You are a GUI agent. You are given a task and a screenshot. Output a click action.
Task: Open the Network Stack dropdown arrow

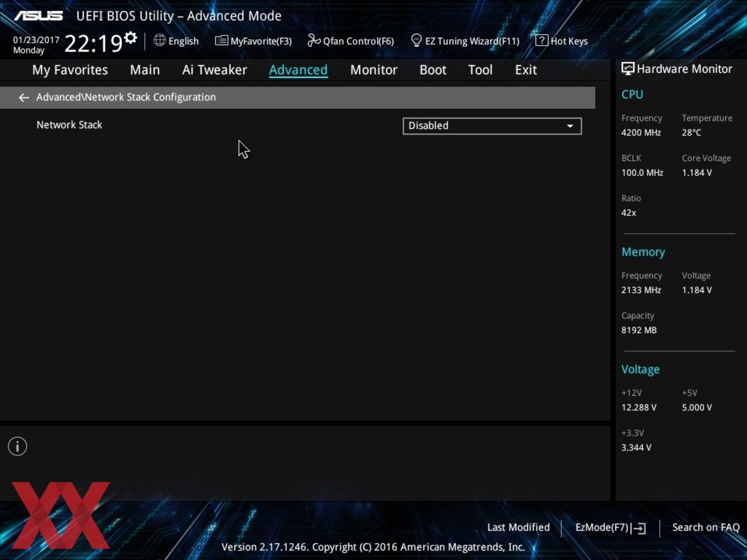click(x=570, y=126)
